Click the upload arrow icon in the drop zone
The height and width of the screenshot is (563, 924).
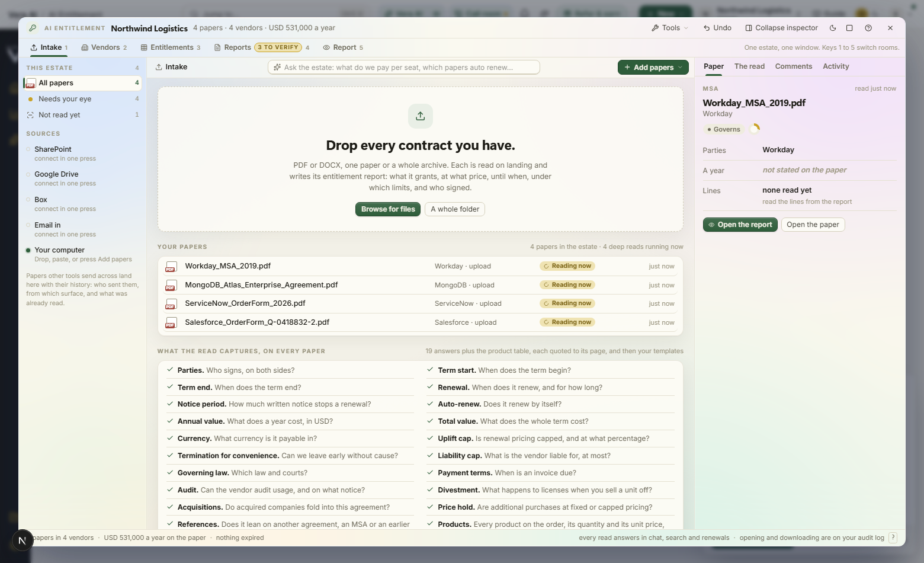click(421, 116)
